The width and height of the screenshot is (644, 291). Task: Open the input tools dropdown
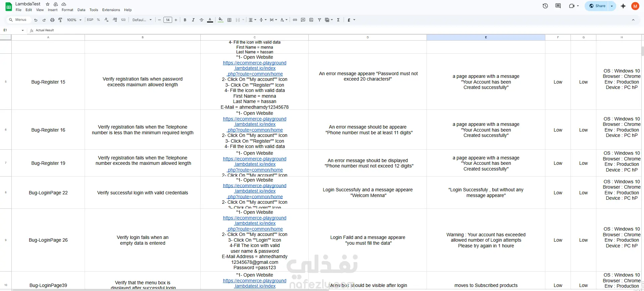pyautogui.click(x=351, y=20)
